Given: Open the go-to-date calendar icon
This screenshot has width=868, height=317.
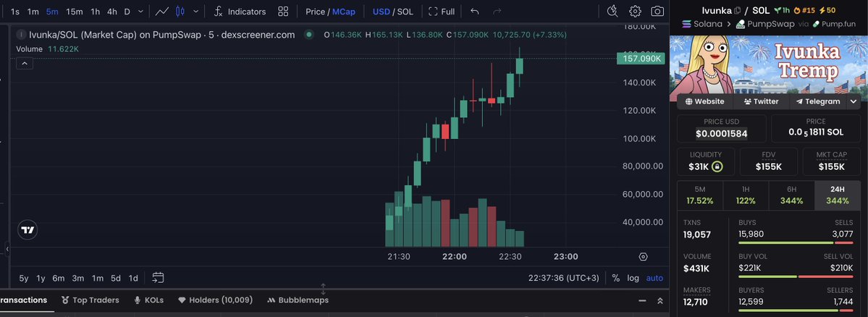Looking at the screenshot, I should pyautogui.click(x=158, y=278).
